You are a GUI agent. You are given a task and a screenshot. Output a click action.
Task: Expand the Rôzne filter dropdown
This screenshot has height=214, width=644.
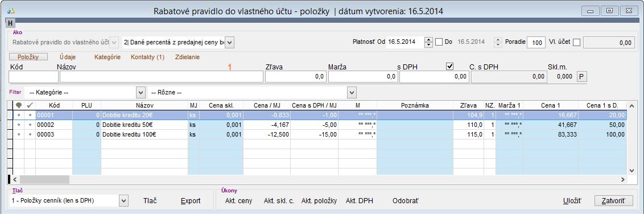[x=352, y=92]
